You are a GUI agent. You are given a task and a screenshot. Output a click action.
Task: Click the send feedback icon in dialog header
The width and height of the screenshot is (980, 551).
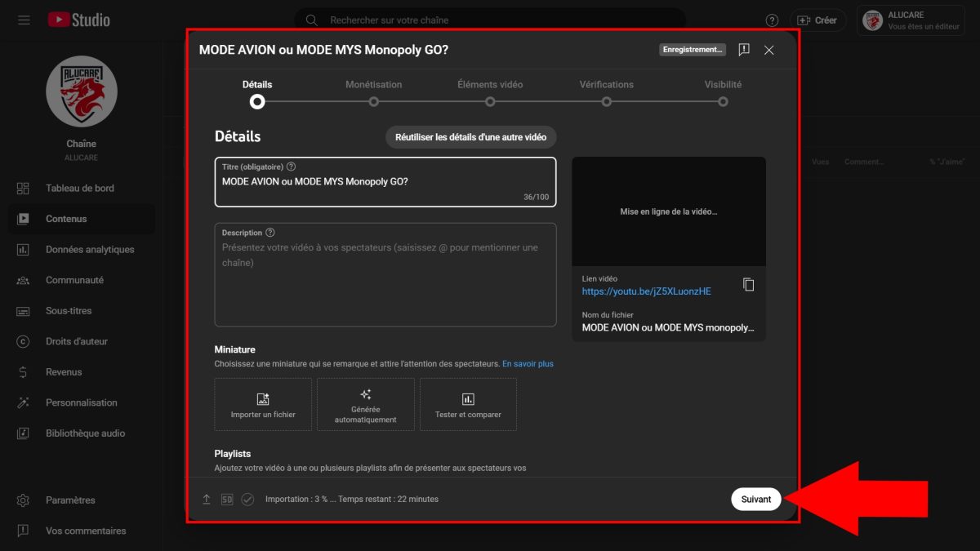[743, 50]
